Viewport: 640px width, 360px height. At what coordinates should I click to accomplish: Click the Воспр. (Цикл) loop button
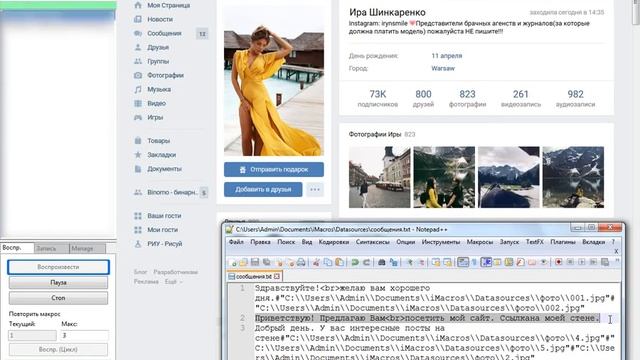point(58,349)
